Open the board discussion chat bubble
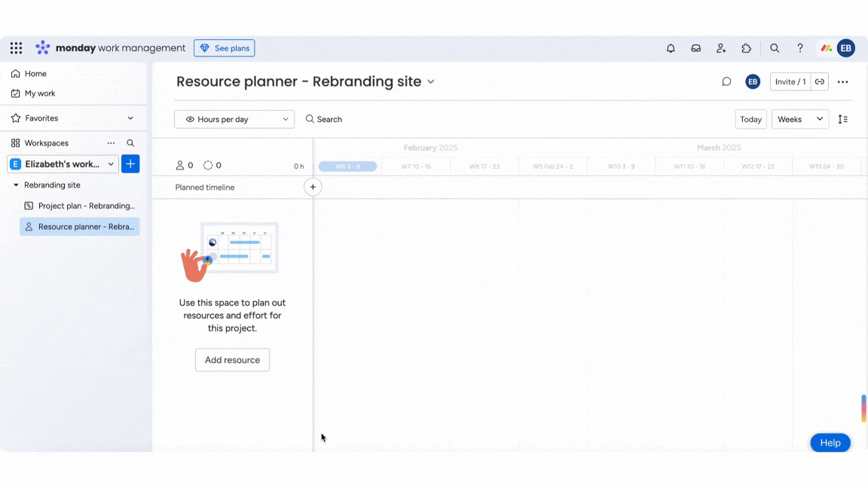The width and height of the screenshot is (868, 488). (726, 81)
